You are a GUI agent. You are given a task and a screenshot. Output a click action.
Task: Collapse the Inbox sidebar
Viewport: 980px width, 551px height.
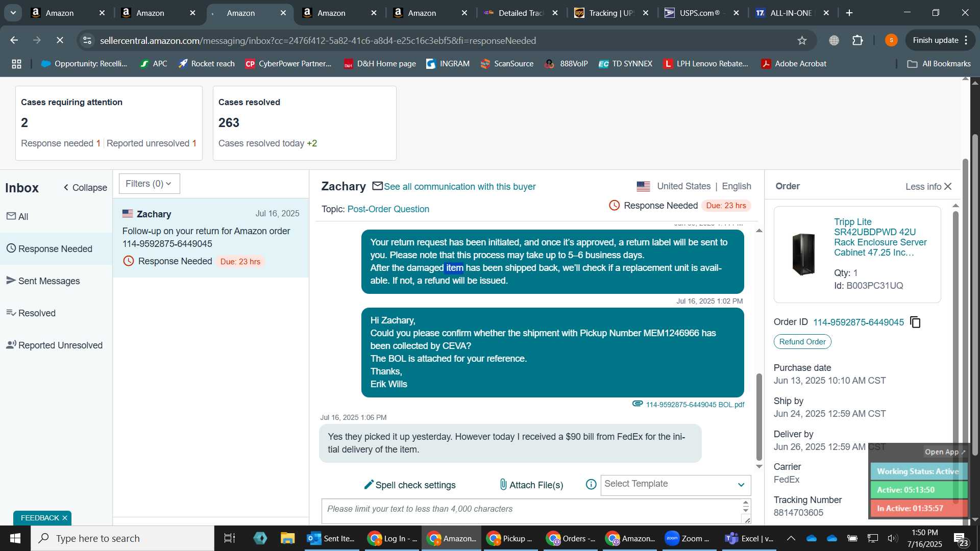(85, 188)
